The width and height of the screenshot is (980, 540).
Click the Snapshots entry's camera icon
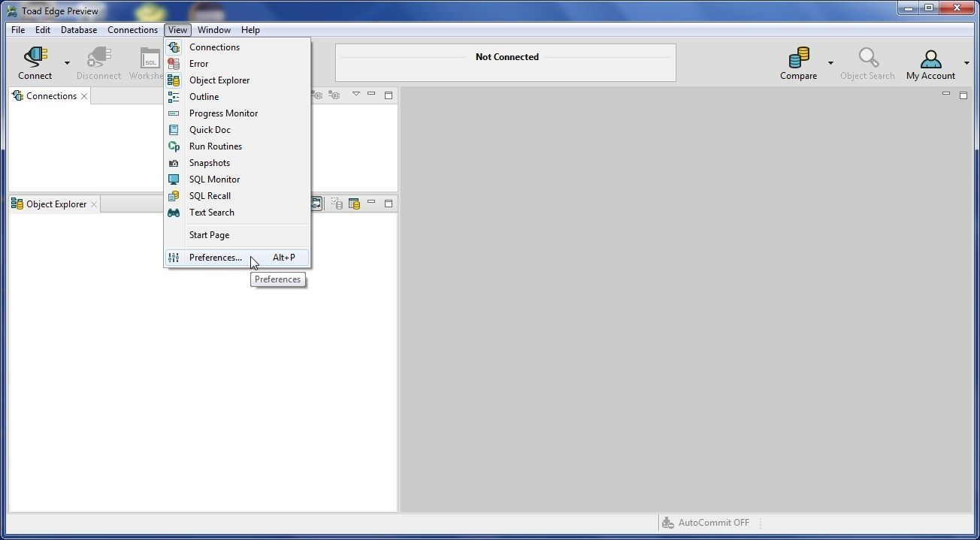coord(174,163)
